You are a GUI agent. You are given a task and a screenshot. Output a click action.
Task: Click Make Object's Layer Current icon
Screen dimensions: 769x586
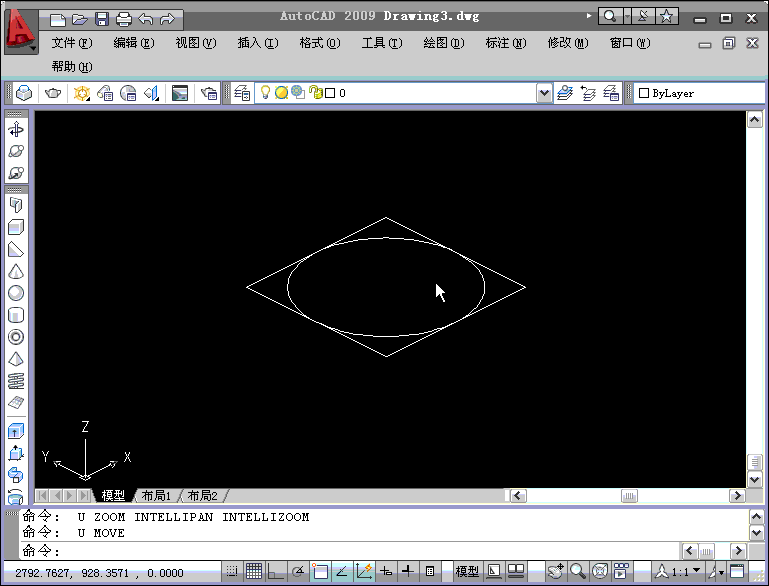(565, 93)
